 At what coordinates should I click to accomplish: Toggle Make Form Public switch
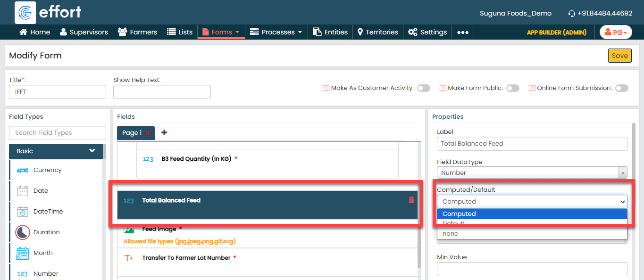coord(512,88)
